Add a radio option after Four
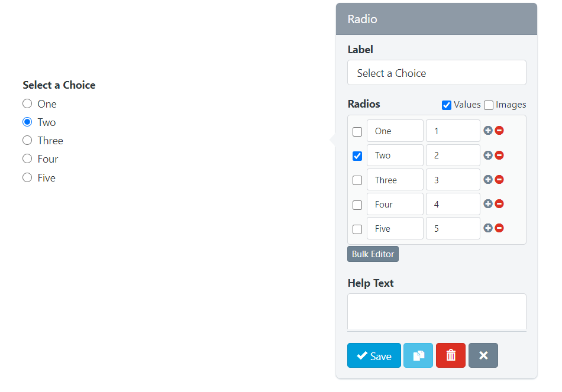Viewport: 562px width, 392px height. 488,204
